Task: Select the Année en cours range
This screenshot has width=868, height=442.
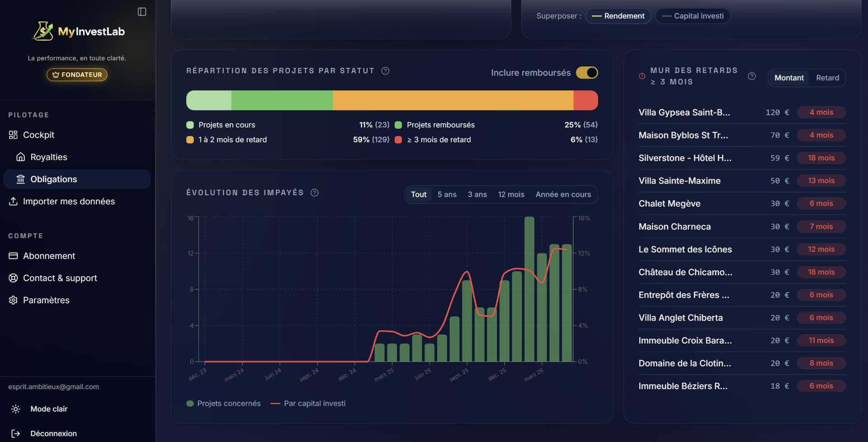Action: (x=563, y=194)
